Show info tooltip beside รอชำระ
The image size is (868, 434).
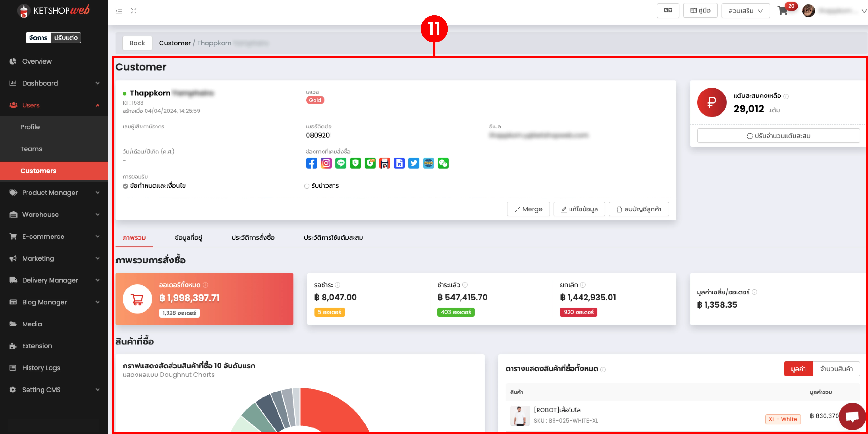coord(338,285)
